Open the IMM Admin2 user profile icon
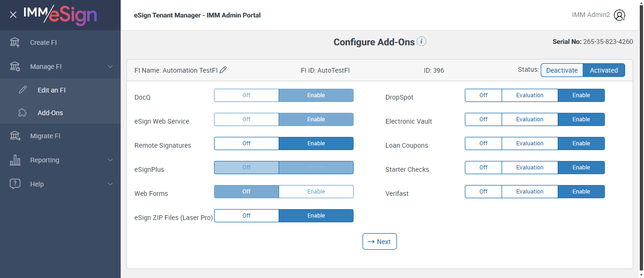 [619, 15]
